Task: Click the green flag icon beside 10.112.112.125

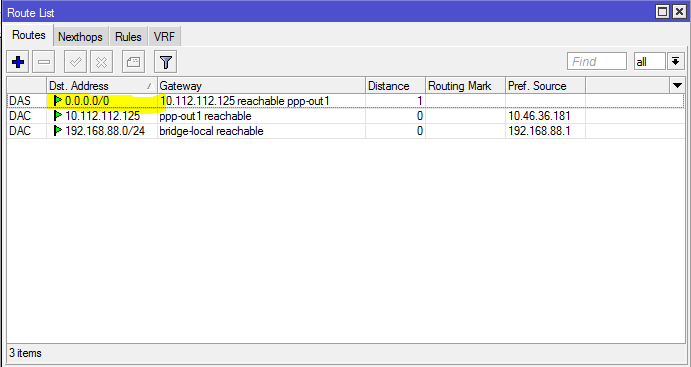Action: pos(58,116)
